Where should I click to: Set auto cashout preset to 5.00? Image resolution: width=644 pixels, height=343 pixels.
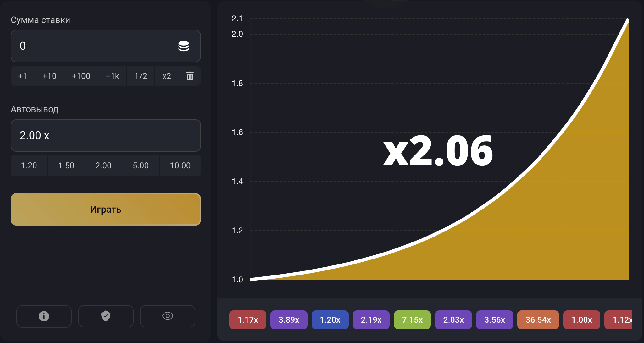click(141, 166)
